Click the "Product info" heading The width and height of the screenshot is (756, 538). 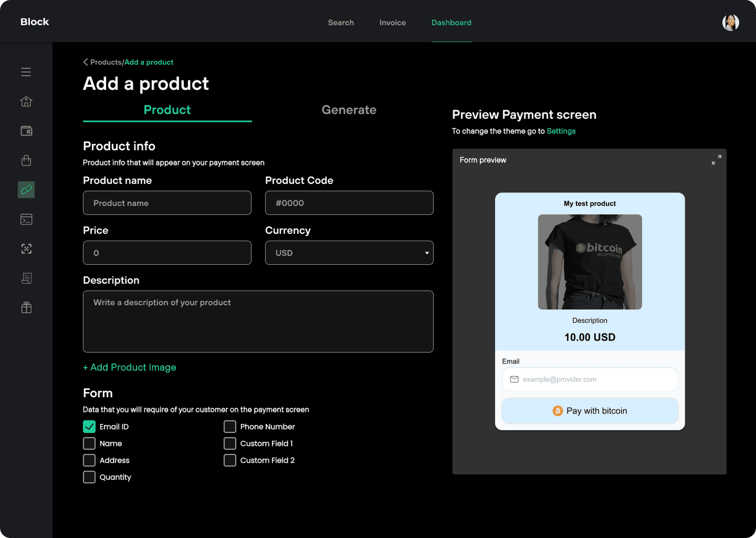pos(119,146)
